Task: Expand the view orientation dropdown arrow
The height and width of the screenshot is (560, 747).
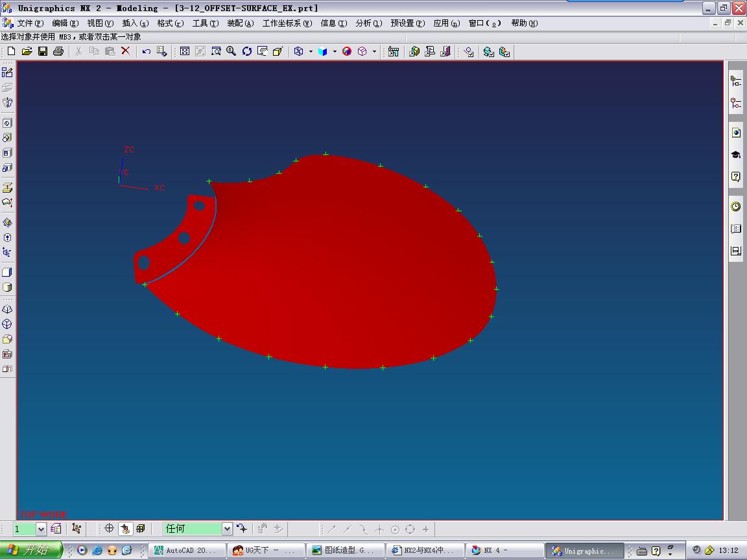Action: (311, 51)
